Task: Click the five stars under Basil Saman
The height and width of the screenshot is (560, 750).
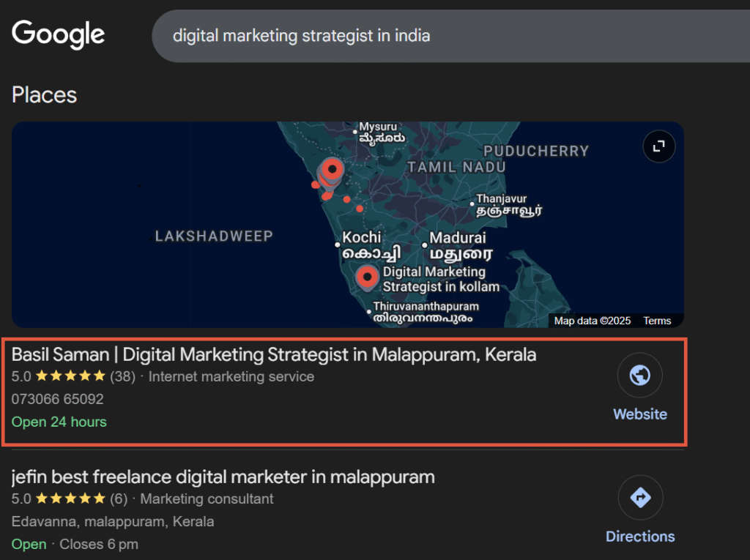Action: [70, 377]
